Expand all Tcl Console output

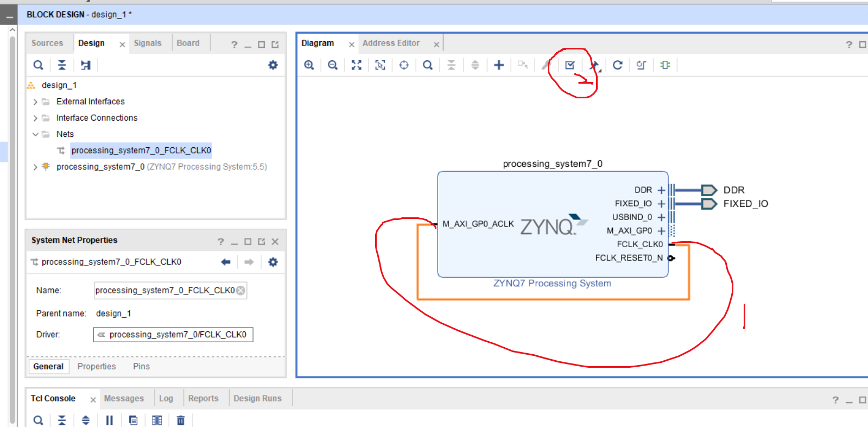click(86, 420)
